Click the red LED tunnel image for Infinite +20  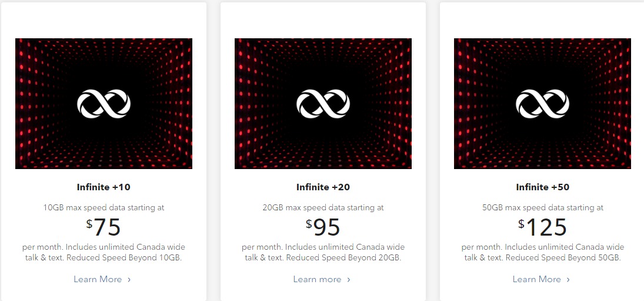coord(323,104)
